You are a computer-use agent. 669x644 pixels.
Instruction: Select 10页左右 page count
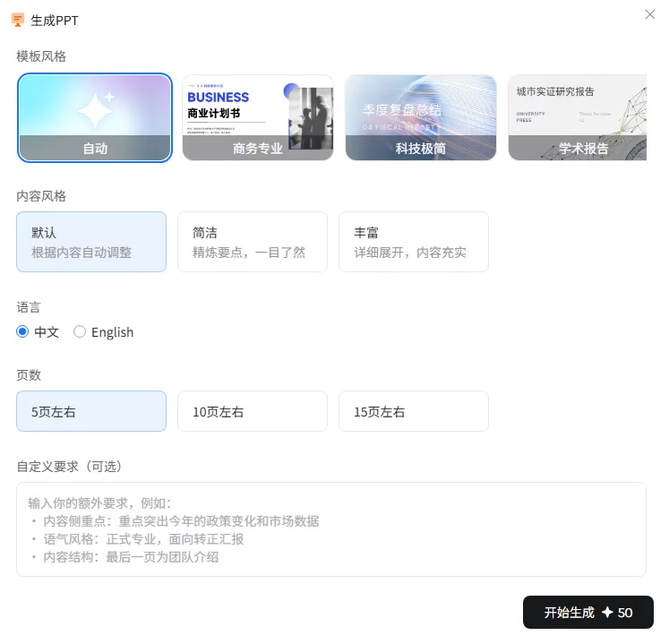253,411
